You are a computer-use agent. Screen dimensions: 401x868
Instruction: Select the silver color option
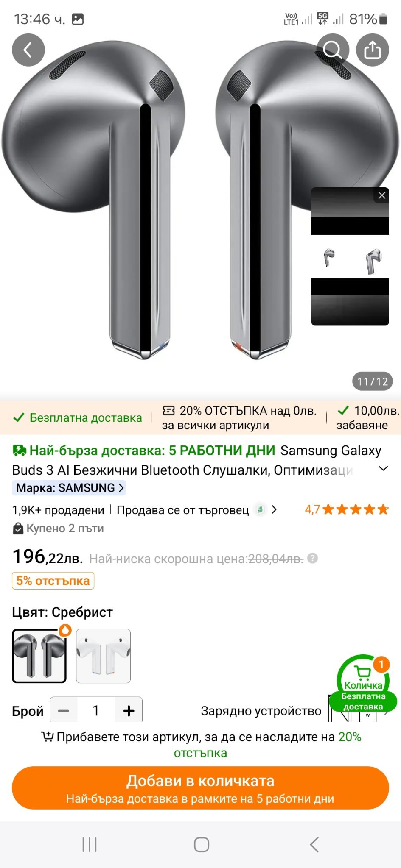coord(39,656)
